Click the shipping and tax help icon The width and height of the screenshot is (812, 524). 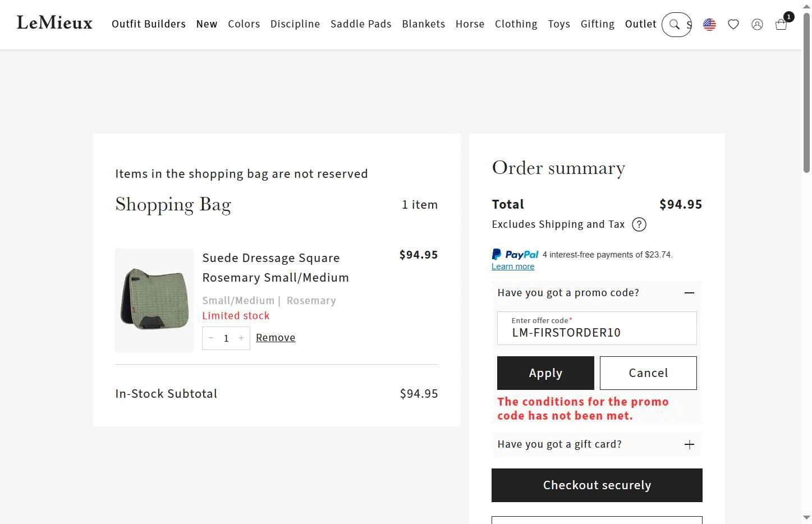point(639,224)
